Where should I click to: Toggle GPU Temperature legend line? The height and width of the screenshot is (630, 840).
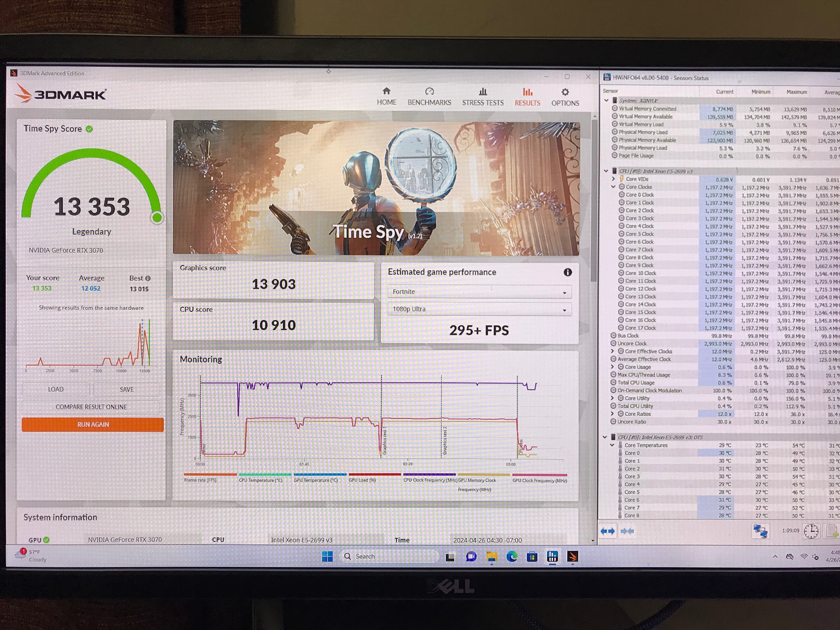[320, 478]
